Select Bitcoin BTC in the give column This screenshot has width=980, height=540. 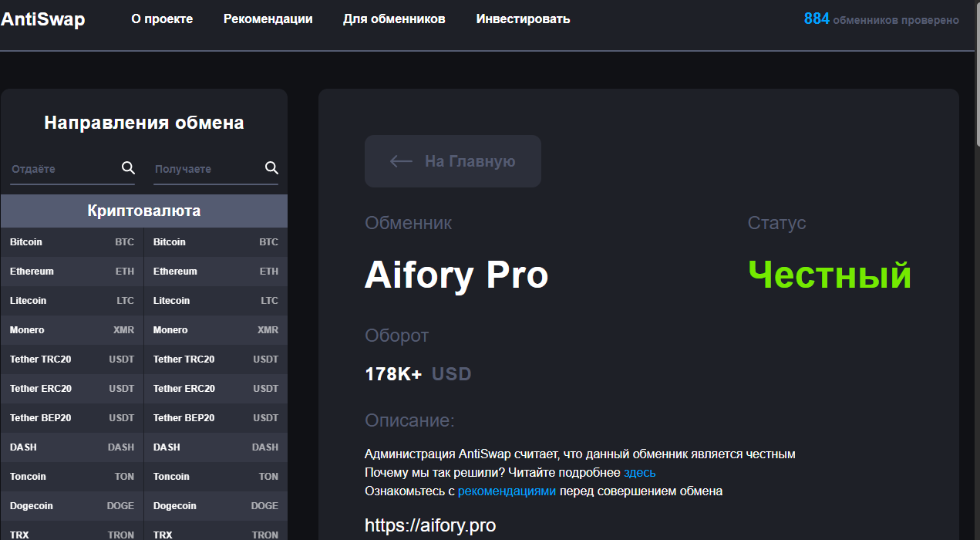pos(72,242)
